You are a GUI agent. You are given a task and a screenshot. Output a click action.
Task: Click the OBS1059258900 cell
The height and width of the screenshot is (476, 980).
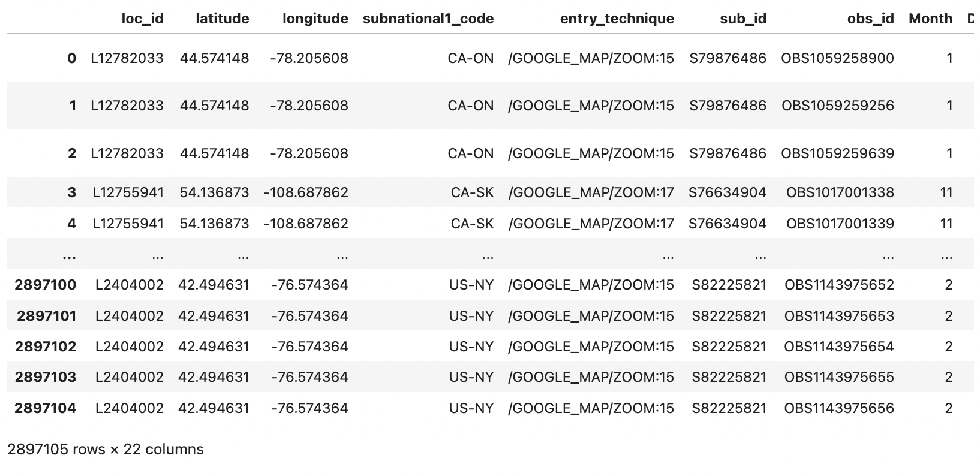tap(837, 58)
